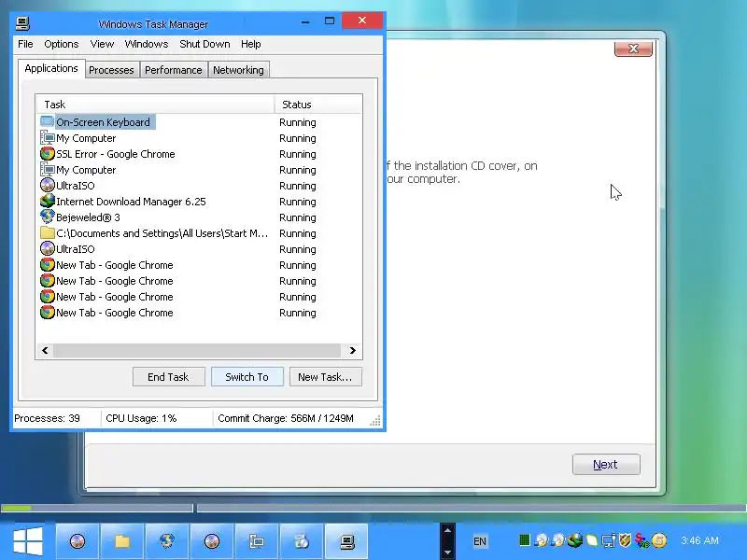747x560 pixels.
Task: Select the On-Screen Keyboard task row
Action: (x=199, y=122)
